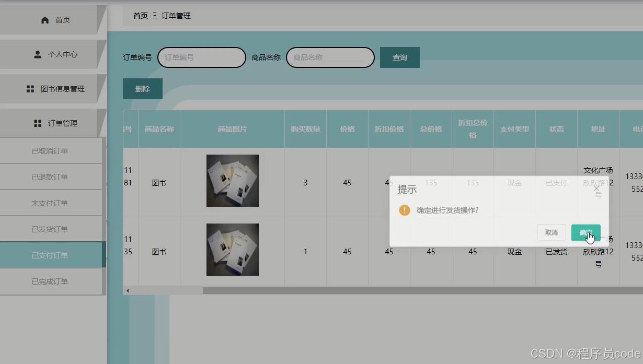The width and height of the screenshot is (643, 364).
Task: Select 已完成订单 submenu item
Action: pyautogui.click(x=51, y=281)
